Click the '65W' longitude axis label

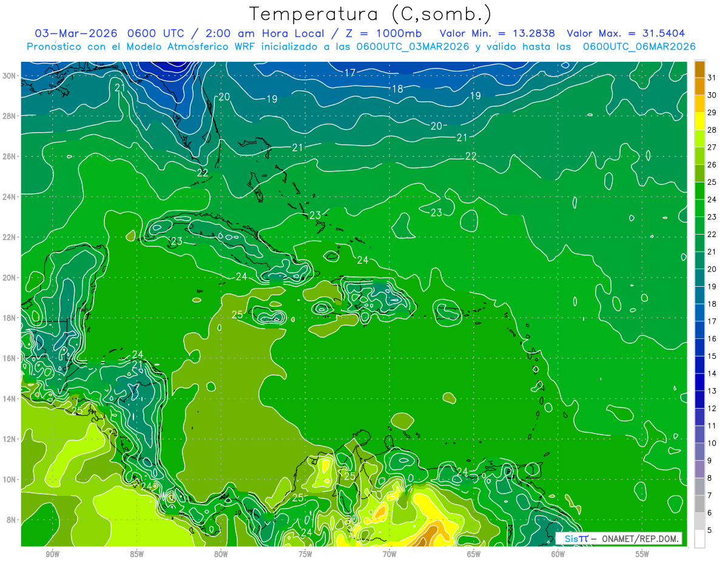[474, 555]
